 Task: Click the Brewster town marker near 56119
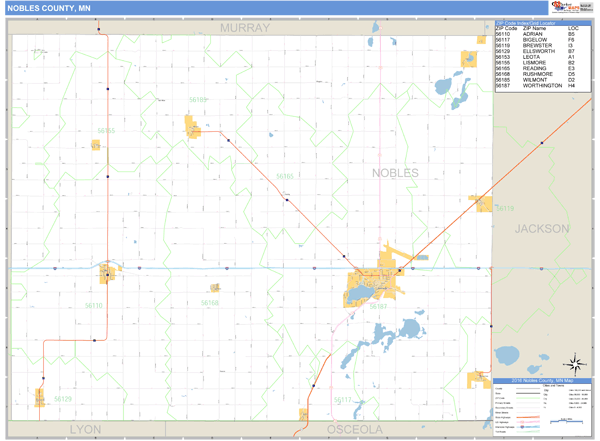click(x=483, y=204)
